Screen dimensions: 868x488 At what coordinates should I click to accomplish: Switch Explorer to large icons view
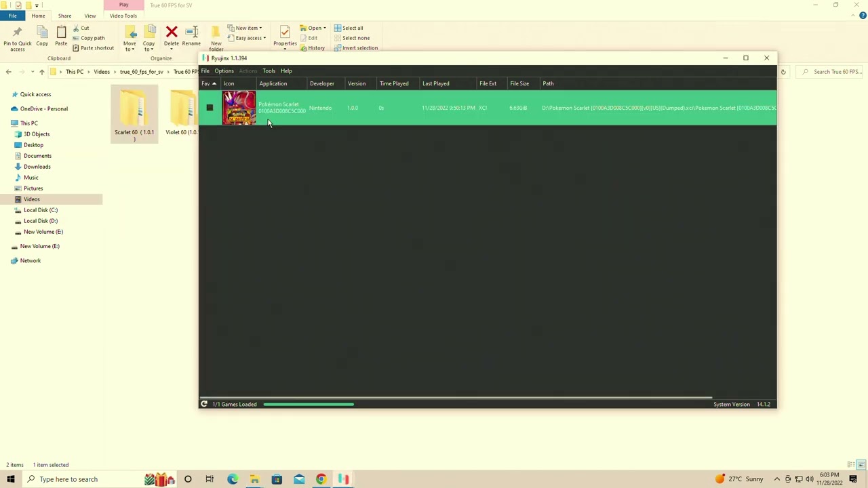(861, 464)
